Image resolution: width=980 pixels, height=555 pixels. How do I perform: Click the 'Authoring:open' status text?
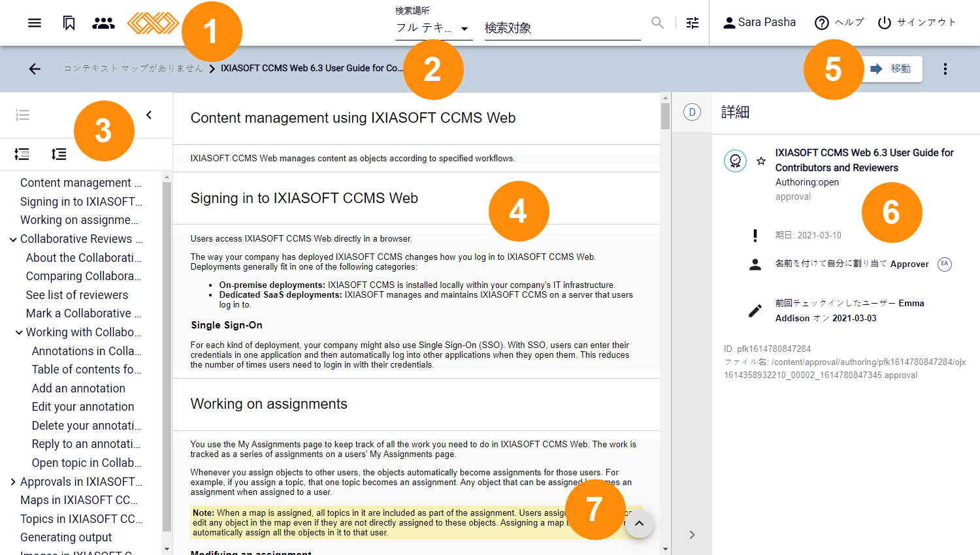coord(807,182)
